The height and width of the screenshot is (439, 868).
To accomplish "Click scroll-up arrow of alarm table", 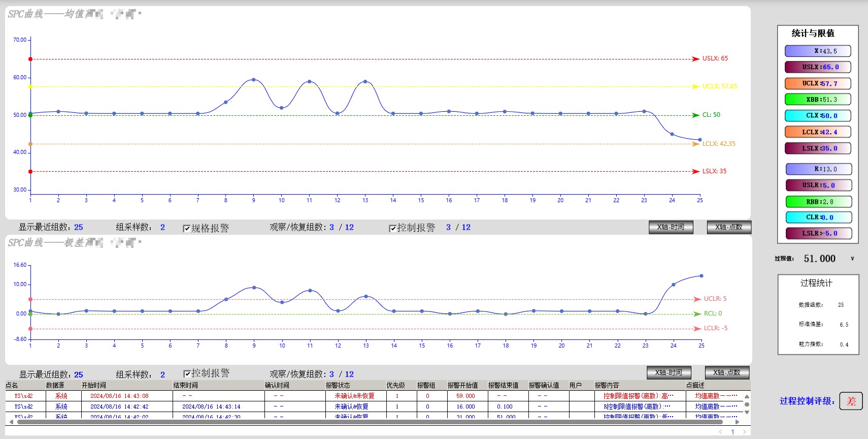I will [x=747, y=397].
